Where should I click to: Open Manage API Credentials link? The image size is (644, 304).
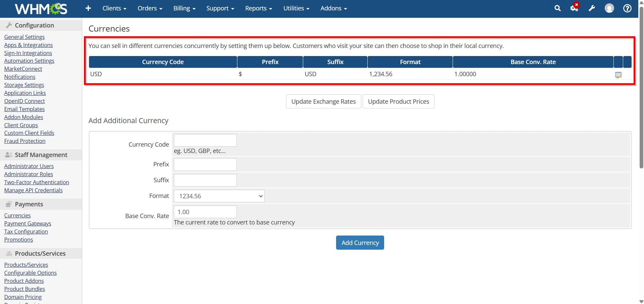coord(33,190)
